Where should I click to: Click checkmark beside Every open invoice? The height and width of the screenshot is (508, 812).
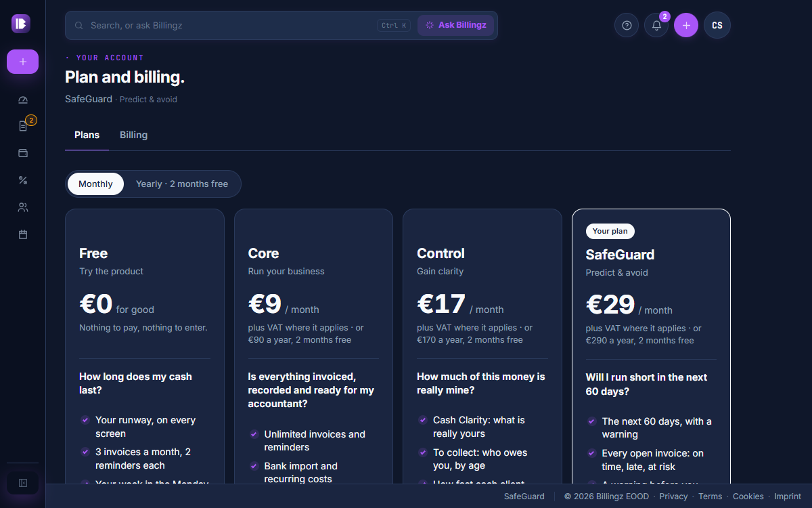[x=591, y=453]
